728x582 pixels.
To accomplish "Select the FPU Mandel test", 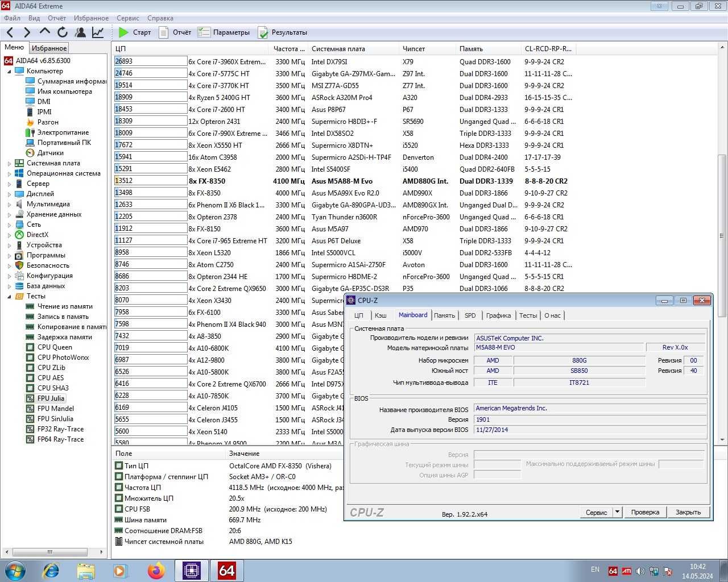I will [56, 409].
